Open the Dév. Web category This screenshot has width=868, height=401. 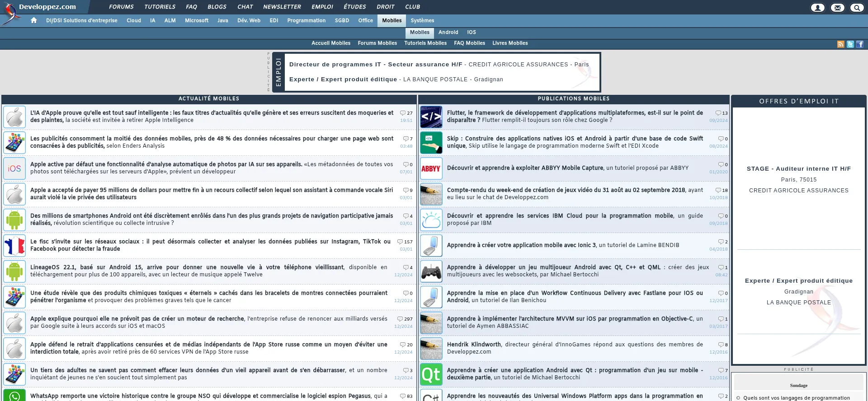tap(249, 20)
